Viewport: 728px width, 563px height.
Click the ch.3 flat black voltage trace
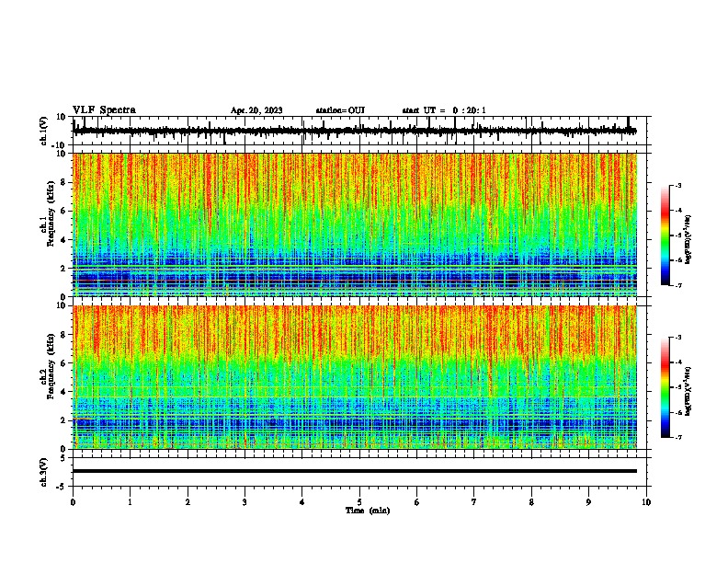click(x=355, y=471)
